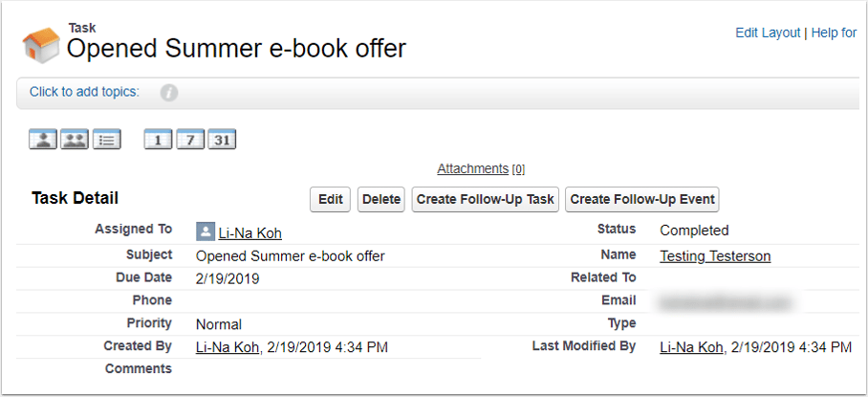The width and height of the screenshot is (868, 397).
Task: Click to add topics link
Action: [85, 92]
